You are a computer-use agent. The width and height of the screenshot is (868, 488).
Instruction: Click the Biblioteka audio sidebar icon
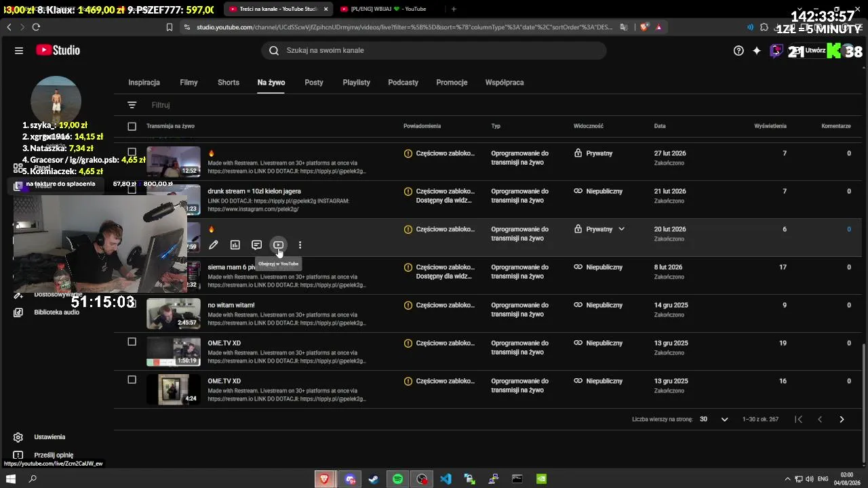point(18,312)
